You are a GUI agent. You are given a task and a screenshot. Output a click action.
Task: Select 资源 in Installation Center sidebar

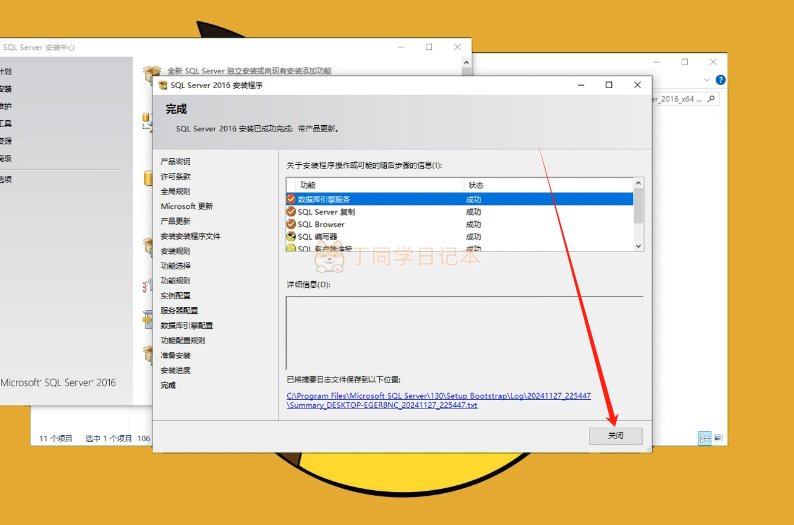point(6,141)
